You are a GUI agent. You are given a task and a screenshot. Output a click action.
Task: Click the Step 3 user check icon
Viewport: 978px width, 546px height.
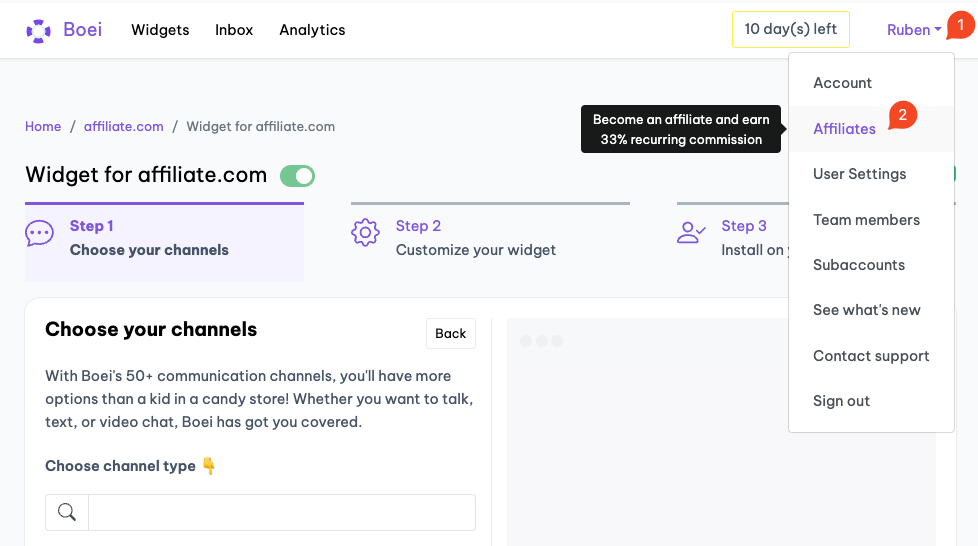tap(691, 233)
